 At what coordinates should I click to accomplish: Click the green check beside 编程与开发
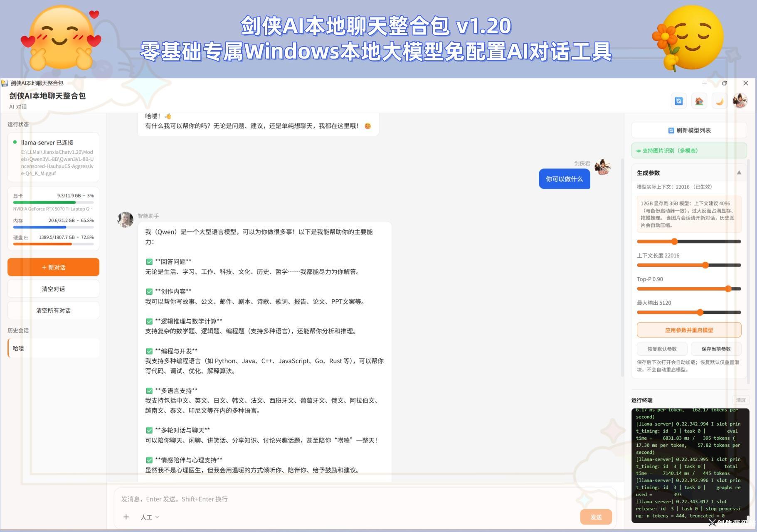click(x=149, y=351)
